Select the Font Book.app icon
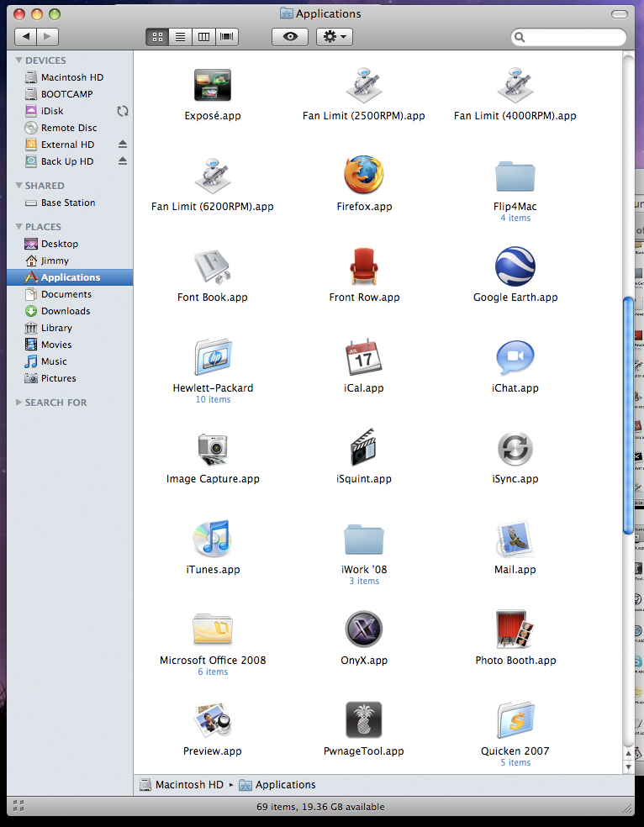 pos(213,266)
